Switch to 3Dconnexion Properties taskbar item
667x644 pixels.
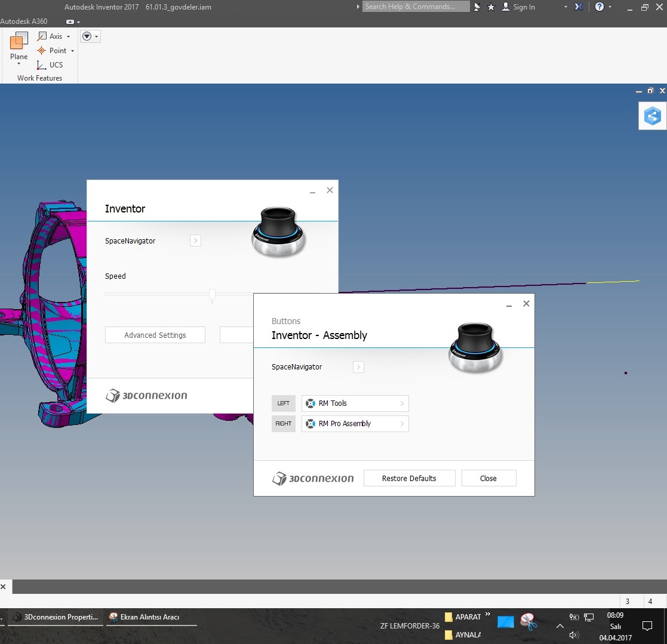(56, 617)
